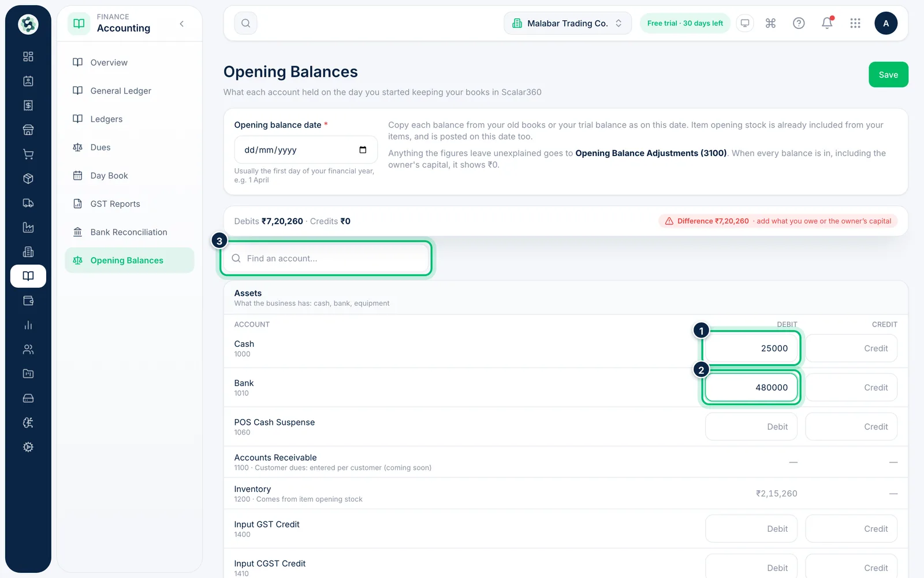Click the Input GST Credit credit field
924x578 pixels.
[851, 529]
